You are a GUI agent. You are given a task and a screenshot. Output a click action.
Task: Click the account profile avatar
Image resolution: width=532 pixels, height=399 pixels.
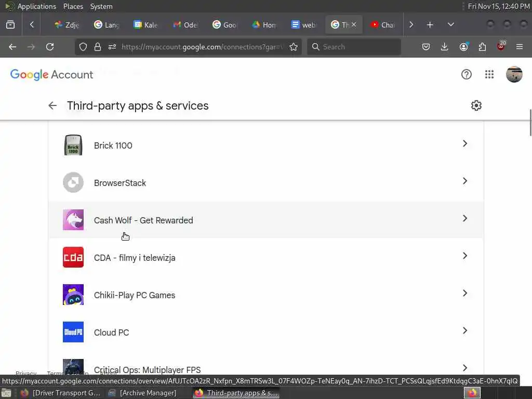[x=514, y=74]
